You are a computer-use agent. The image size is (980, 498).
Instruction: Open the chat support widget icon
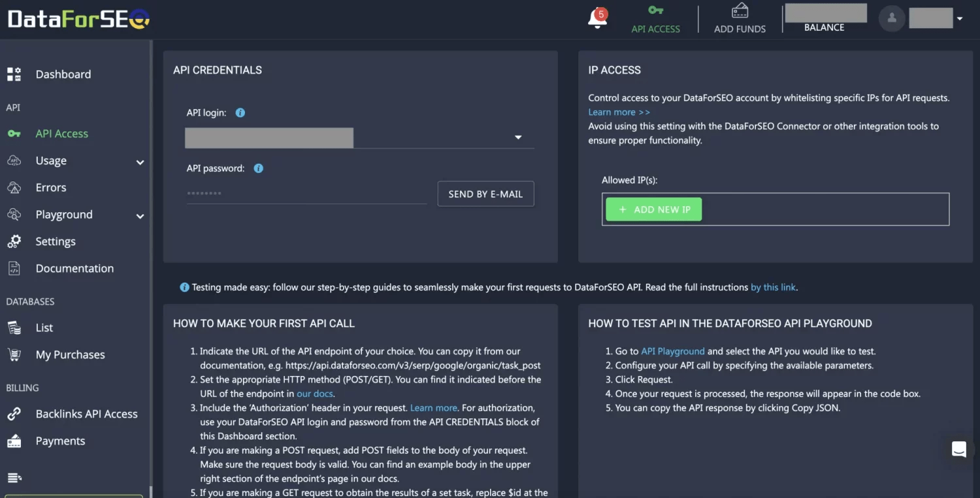pos(958,450)
